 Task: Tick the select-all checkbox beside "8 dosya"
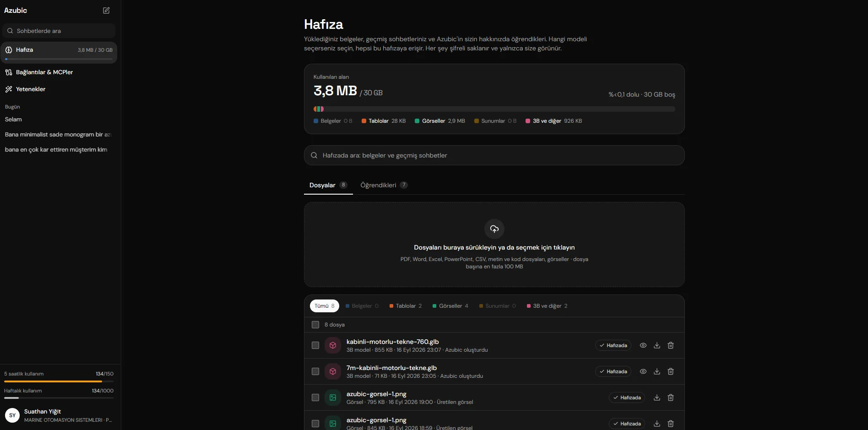[x=315, y=325]
